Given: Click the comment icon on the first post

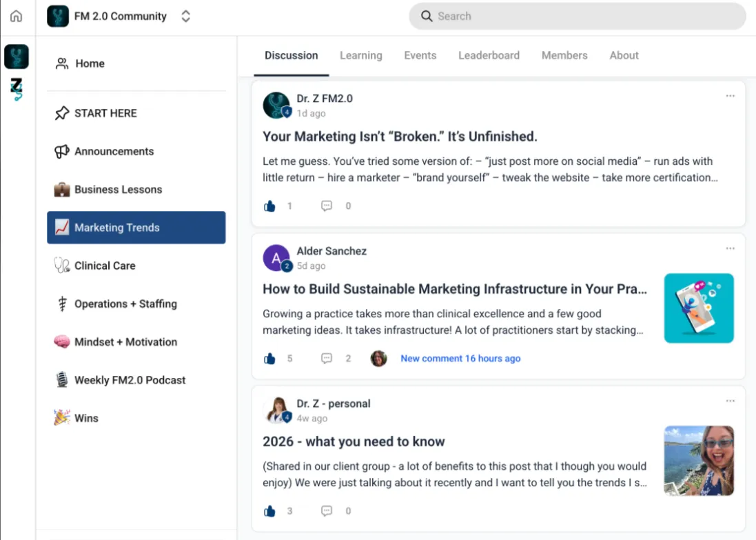Looking at the screenshot, I should coord(327,206).
